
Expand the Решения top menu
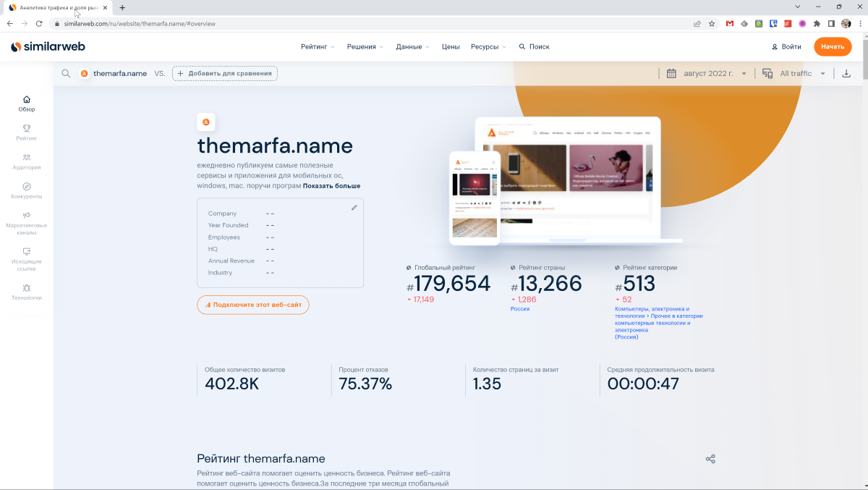tap(365, 46)
